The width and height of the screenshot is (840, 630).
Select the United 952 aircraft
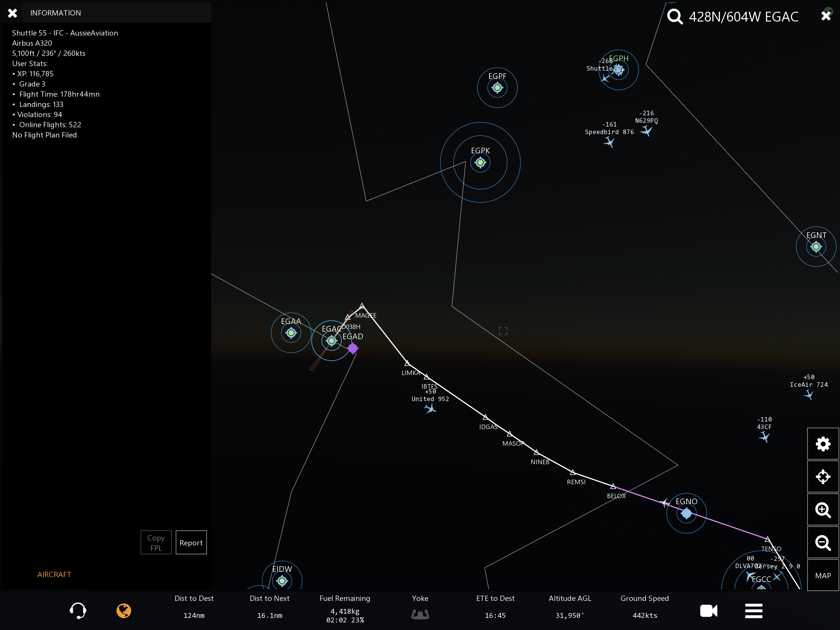tap(430, 409)
